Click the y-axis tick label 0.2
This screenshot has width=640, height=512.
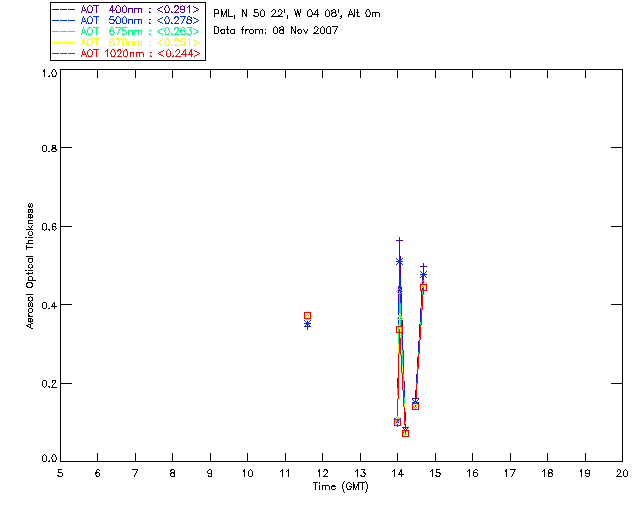[x=49, y=384]
